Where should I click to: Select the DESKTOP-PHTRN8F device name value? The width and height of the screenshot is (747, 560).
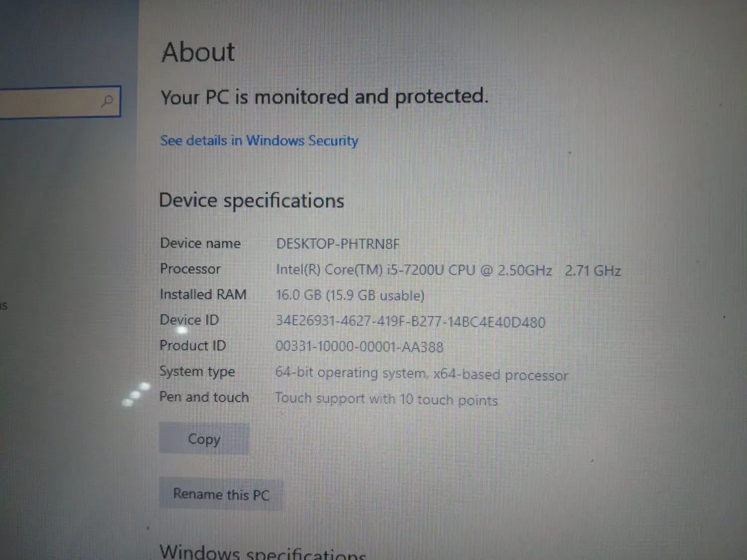tap(338, 244)
